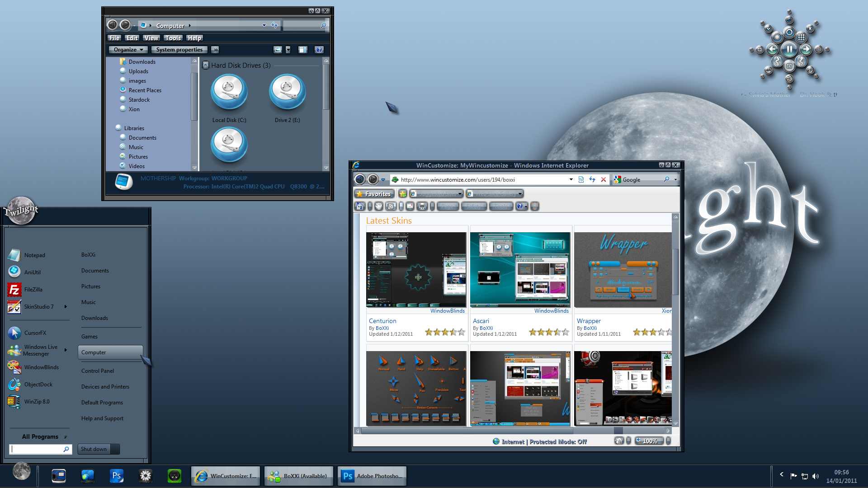Open the File menu in explorer
Screen dimensions: 868x488
click(114, 38)
